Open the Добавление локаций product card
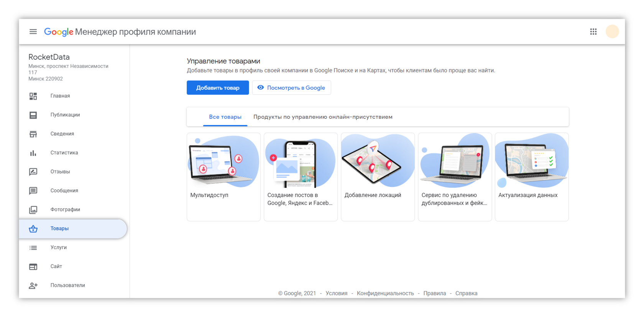This screenshot has height=317, width=644. (378, 177)
